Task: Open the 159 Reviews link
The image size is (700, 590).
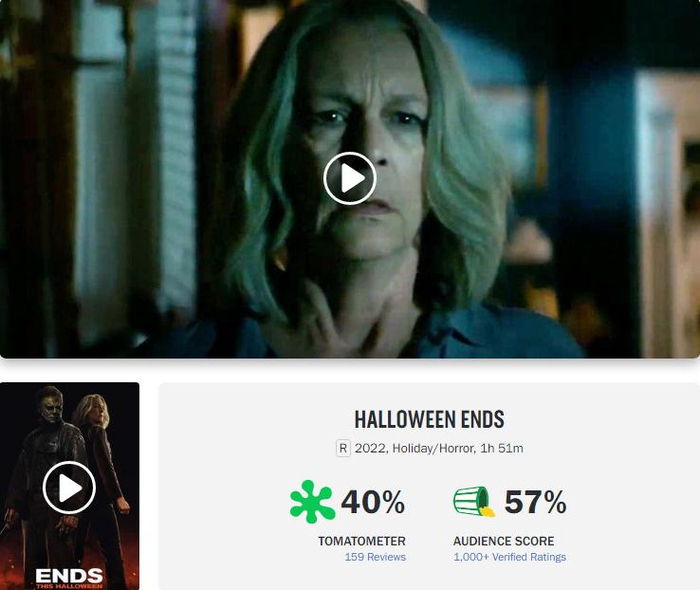Action: [x=375, y=557]
